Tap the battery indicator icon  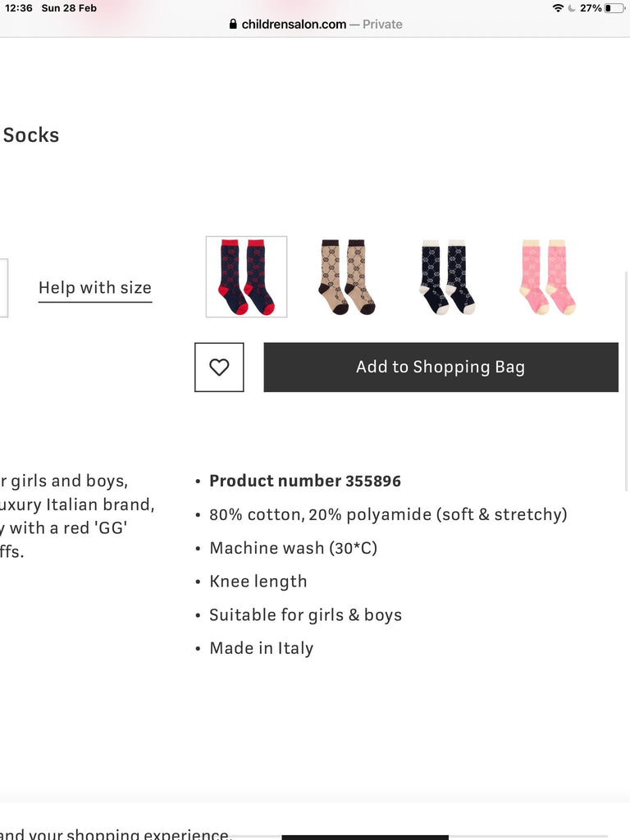click(614, 8)
